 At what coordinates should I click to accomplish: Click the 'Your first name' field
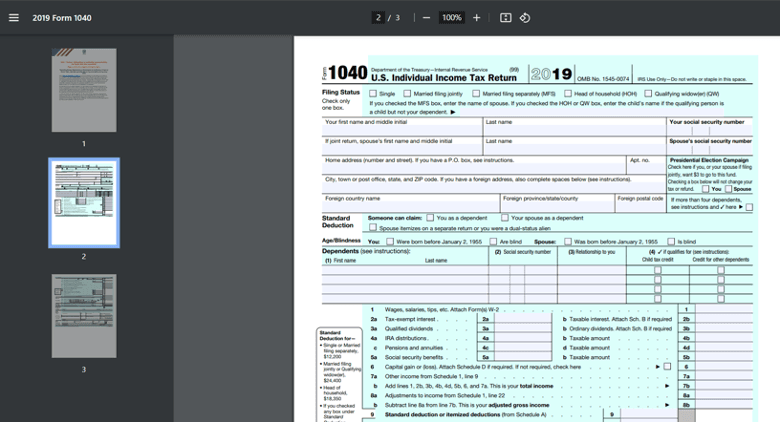(402, 131)
